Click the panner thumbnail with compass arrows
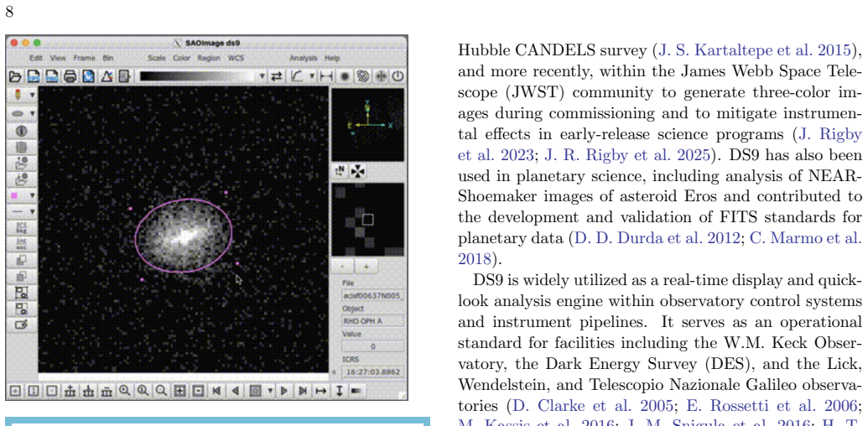Image resolution: width=868 pixels, height=426 pixels. [367, 124]
